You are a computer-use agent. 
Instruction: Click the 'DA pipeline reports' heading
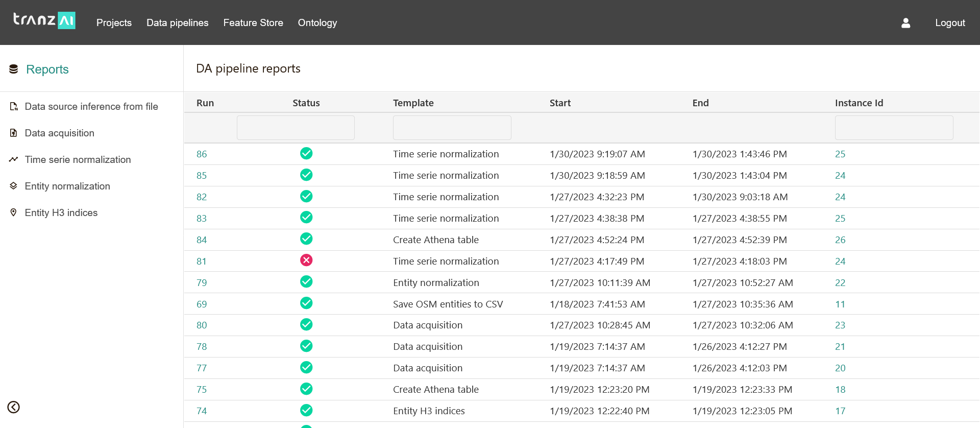click(x=249, y=68)
